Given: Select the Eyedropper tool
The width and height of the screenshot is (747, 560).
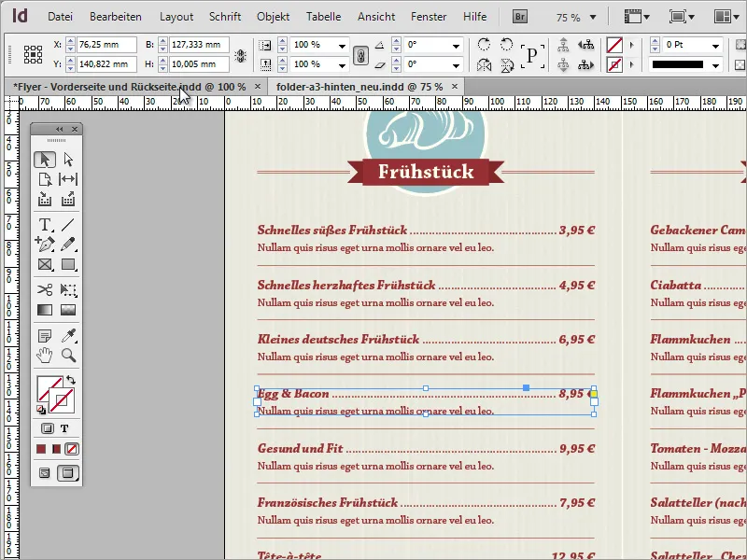Looking at the screenshot, I should [x=68, y=336].
